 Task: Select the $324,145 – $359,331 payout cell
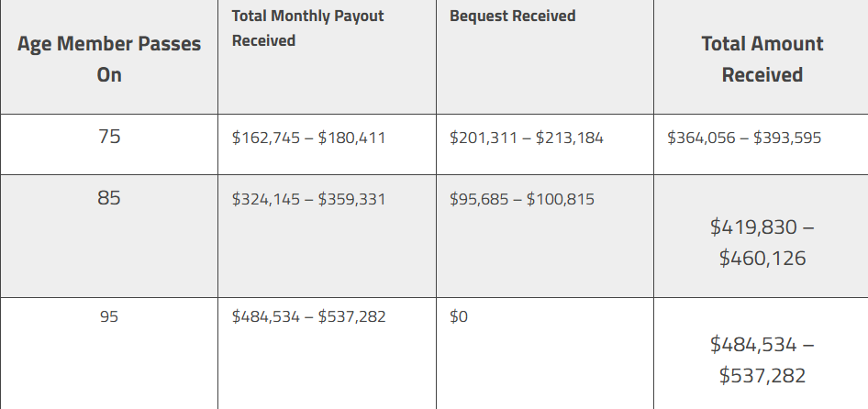328,237
